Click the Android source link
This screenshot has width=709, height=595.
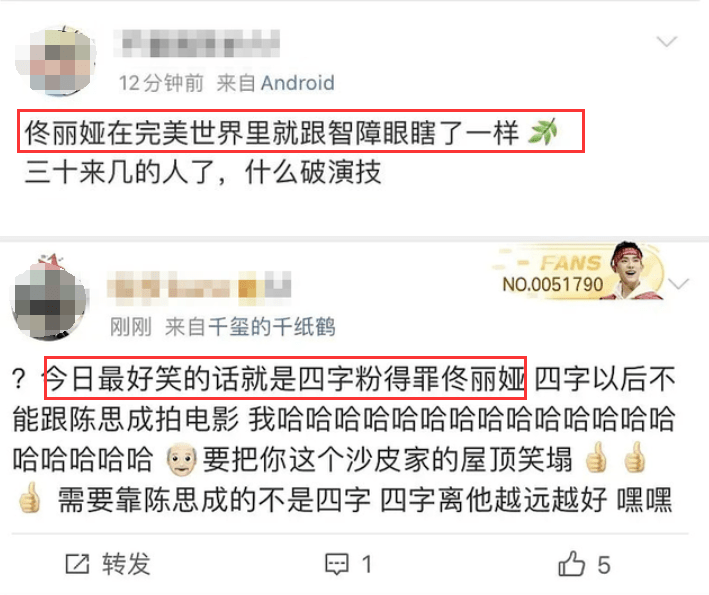point(298,83)
